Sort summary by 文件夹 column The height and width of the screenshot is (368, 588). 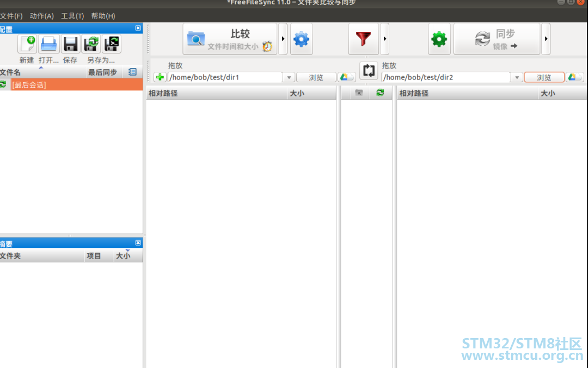coord(42,256)
